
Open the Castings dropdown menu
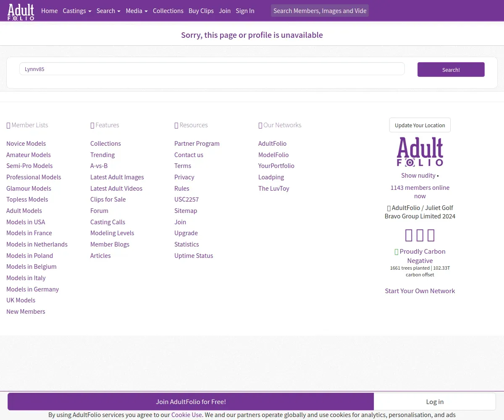click(x=77, y=11)
